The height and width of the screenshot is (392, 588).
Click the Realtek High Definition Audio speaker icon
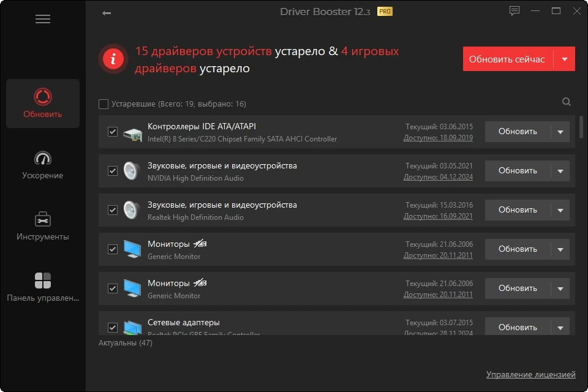(132, 211)
